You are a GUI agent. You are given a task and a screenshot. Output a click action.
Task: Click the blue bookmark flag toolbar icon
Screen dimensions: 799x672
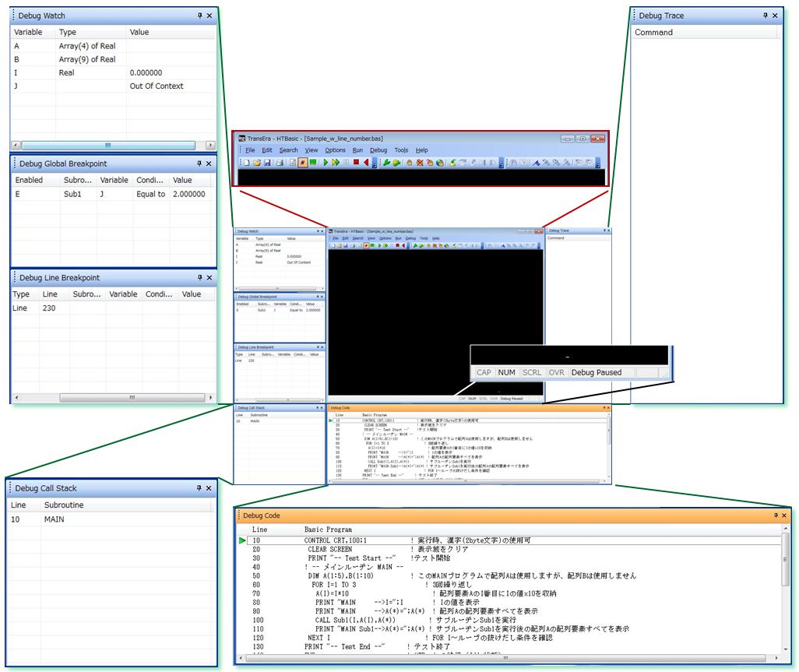point(536,163)
